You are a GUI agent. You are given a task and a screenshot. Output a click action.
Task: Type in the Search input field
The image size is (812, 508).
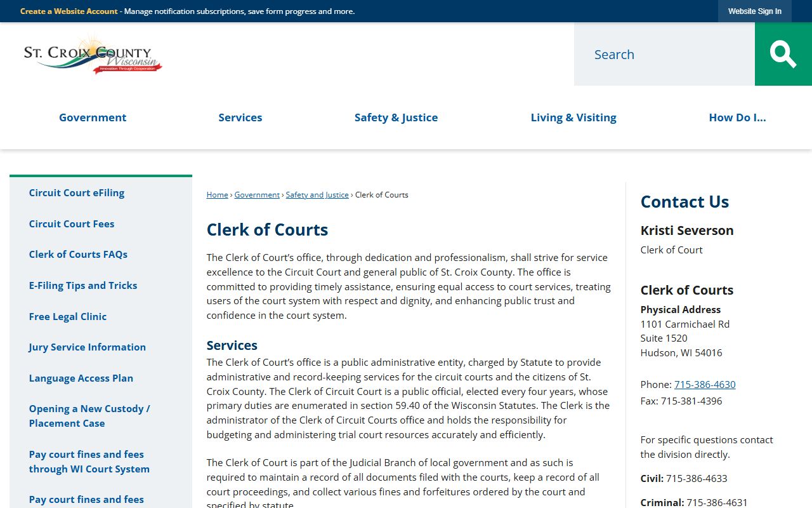pyautogui.click(x=664, y=55)
